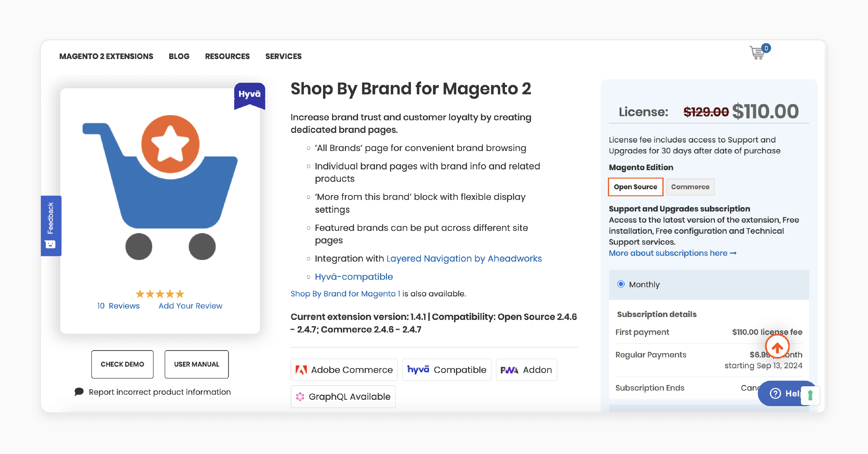Click the 'Current extension version: 1.4.1' text
This screenshot has width=868, height=454.
click(358, 317)
